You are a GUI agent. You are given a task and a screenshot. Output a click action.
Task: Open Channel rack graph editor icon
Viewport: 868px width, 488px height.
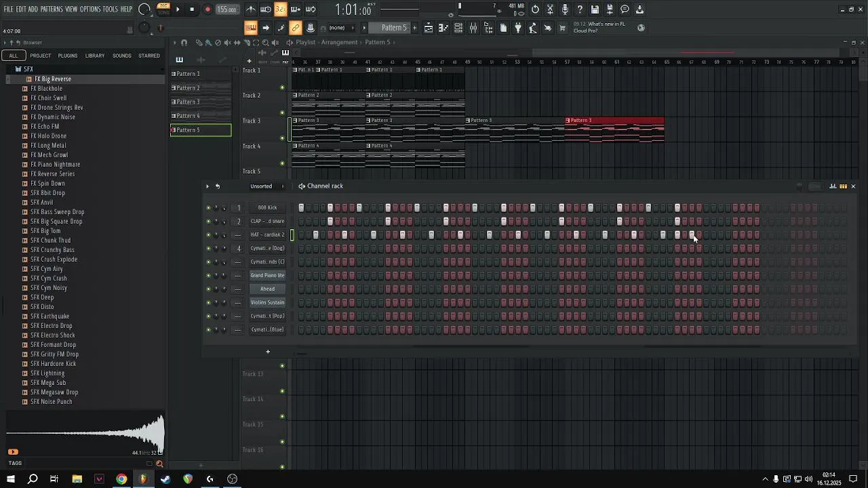coord(833,186)
